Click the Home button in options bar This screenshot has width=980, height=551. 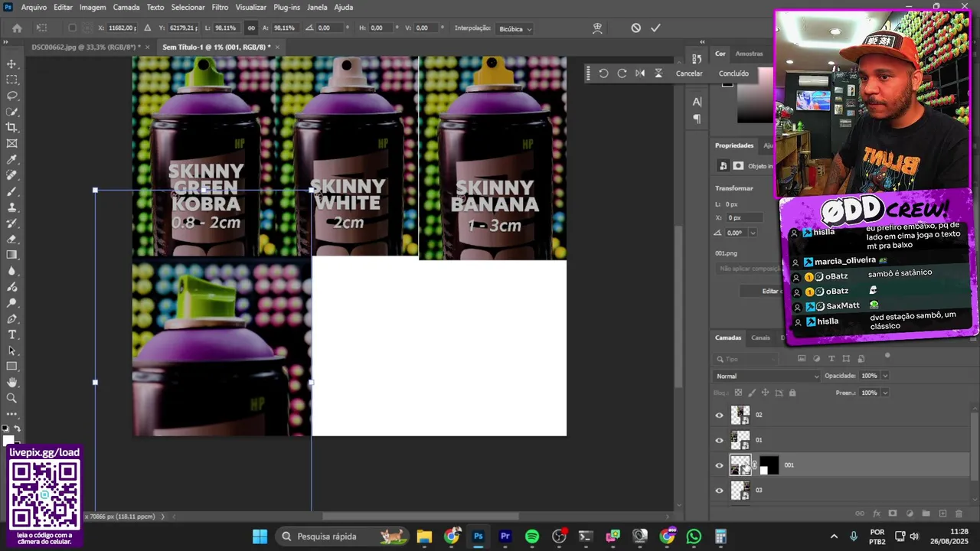(17, 28)
